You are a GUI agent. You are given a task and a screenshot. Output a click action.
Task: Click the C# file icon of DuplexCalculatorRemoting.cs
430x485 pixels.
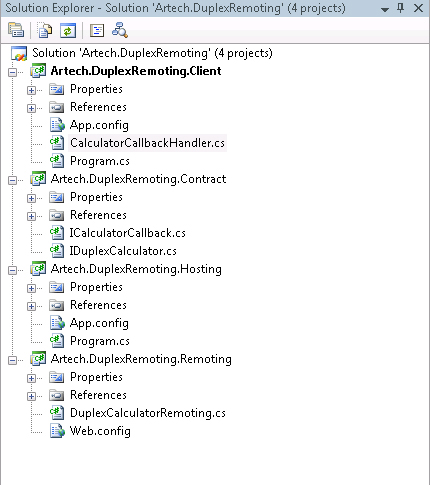[x=57, y=413]
